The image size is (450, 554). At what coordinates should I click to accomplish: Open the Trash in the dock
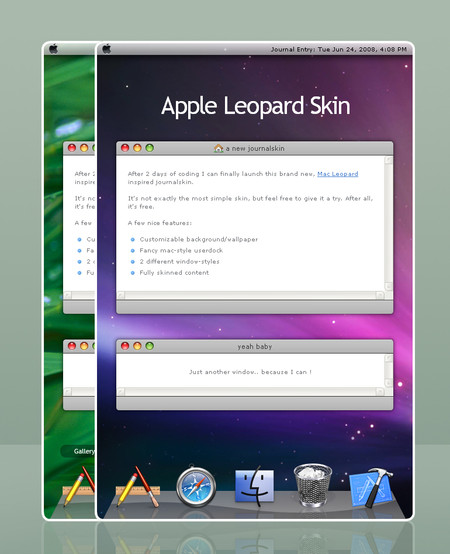click(x=313, y=485)
